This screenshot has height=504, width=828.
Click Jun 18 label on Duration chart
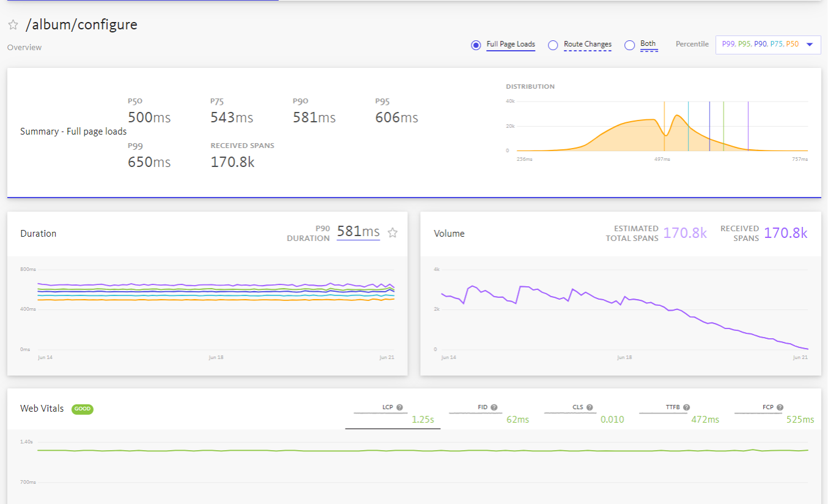216,357
